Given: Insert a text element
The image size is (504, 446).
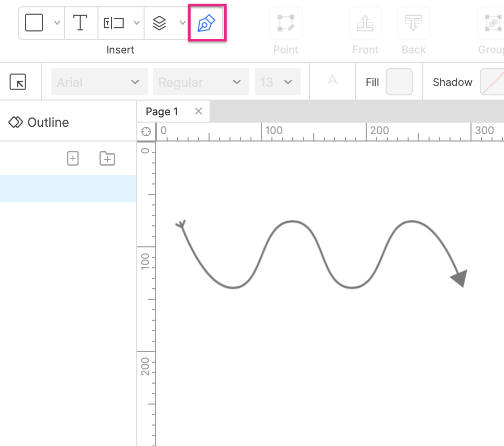Looking at the screenshot, I should click(x=80, y=23).
